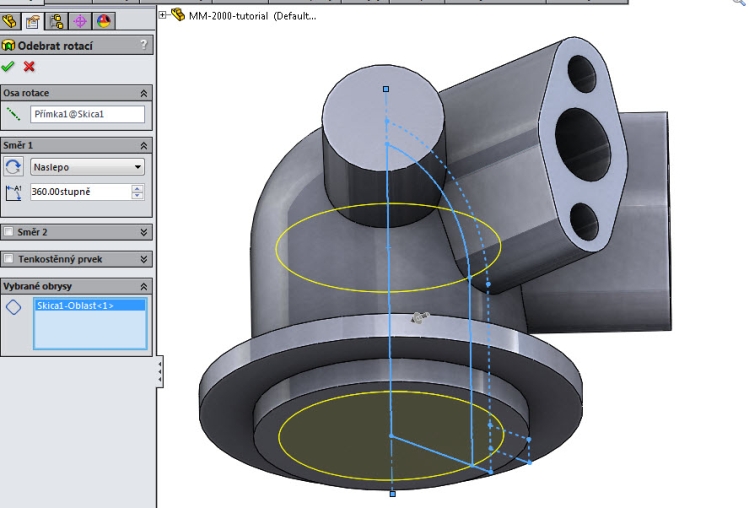The width and height of the screenshot is (750, 508).
Task: Select Skica1-Oblast<1> in contours list
Action: tap(75, 306)
